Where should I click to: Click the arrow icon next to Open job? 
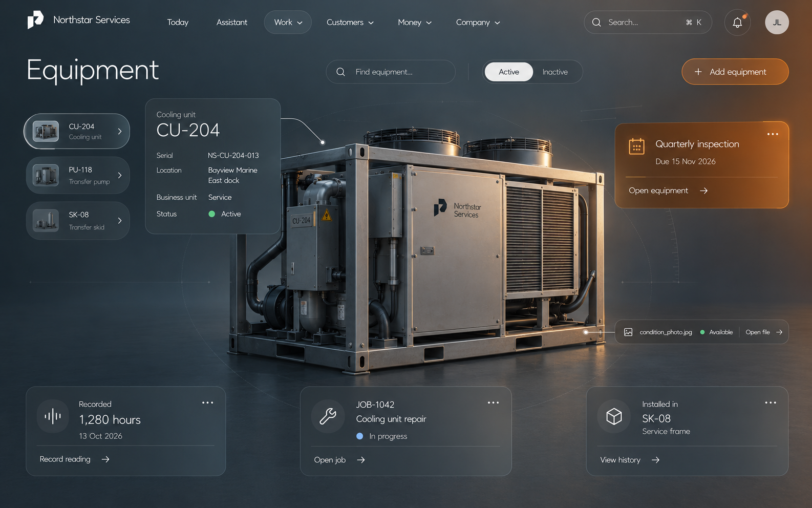tap(361, 460)
